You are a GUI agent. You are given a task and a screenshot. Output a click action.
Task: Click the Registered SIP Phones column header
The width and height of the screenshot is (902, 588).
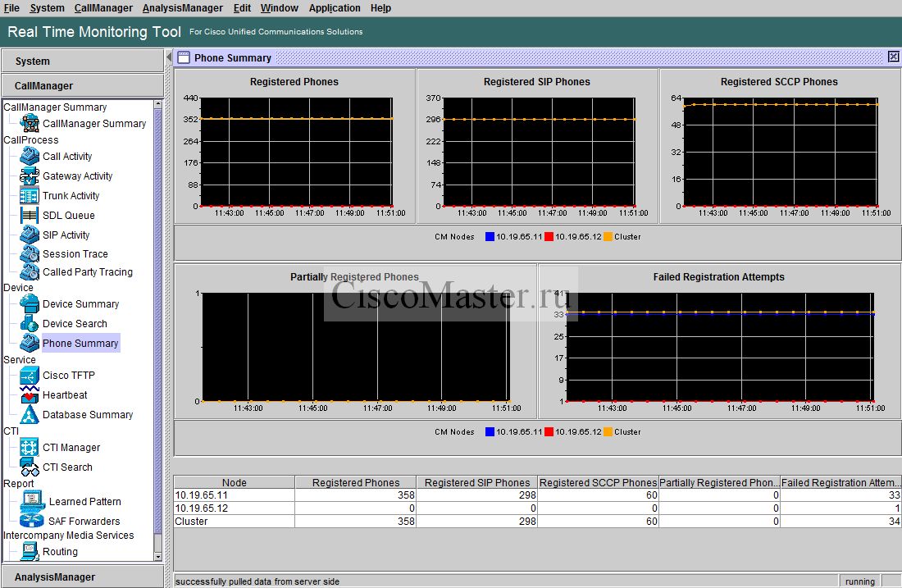477,482
